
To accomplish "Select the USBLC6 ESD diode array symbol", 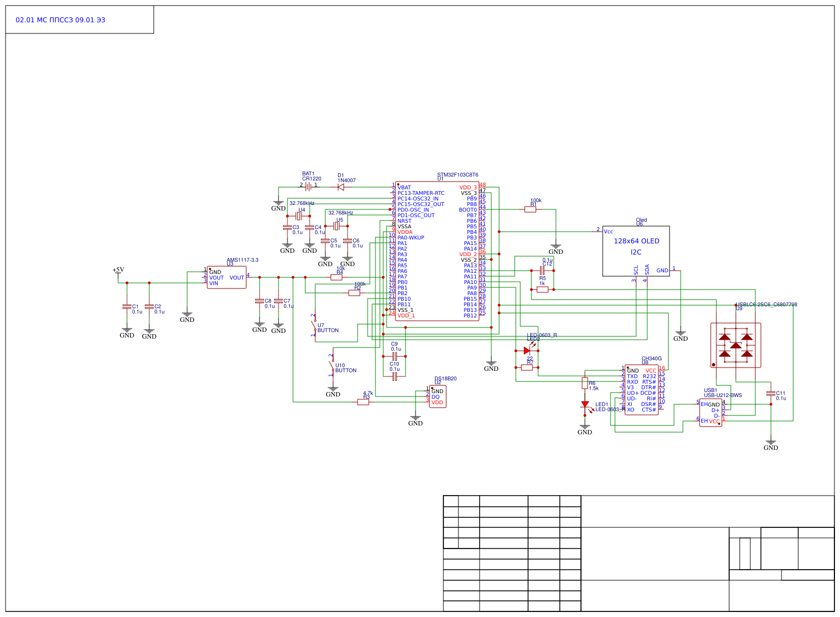I will [736, 345].
